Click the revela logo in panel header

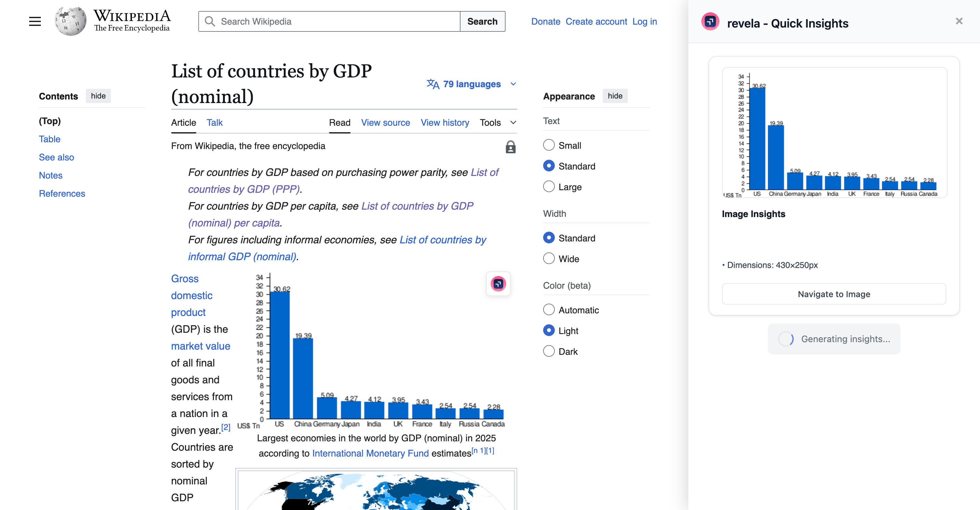(710, 22)
